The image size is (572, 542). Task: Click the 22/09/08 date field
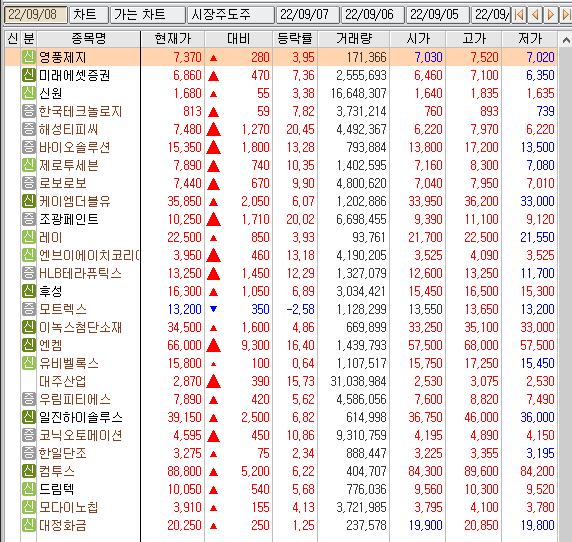pos(35,15)
